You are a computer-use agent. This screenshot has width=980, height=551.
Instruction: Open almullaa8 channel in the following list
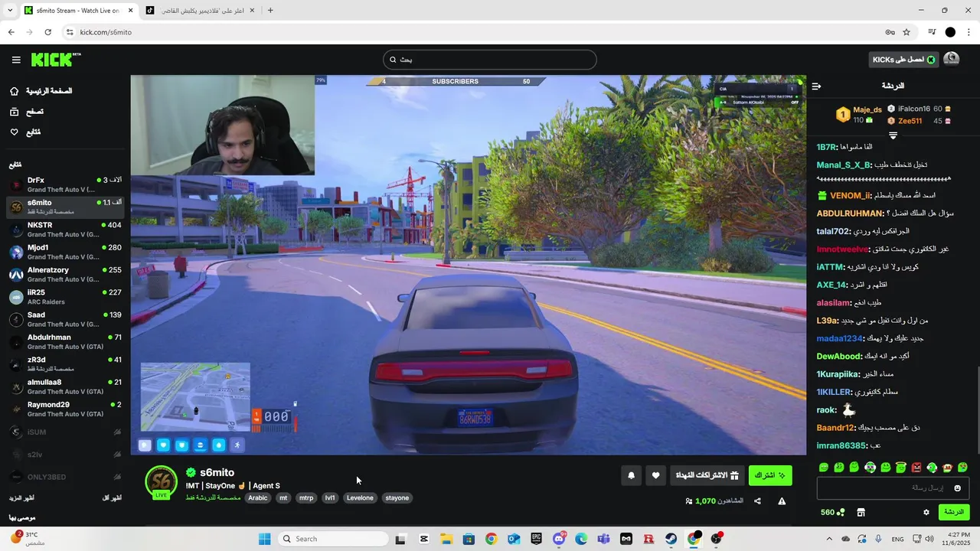pos(65,386)
